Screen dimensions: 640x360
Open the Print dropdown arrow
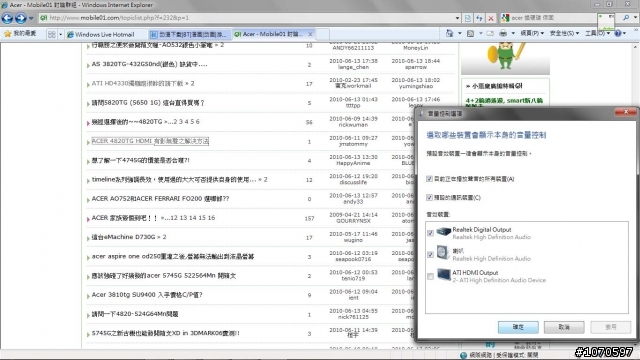(x=513, y=33)
